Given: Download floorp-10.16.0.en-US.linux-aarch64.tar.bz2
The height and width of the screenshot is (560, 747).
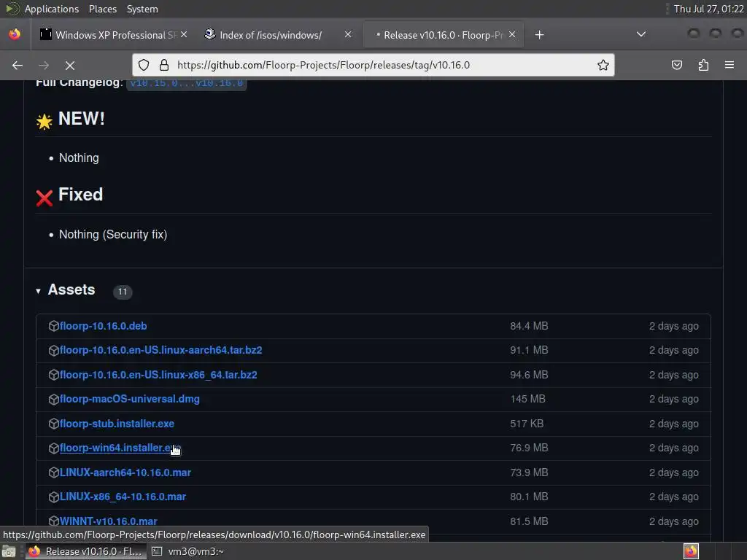Looking at the screenshot, I should coord(161,350).
